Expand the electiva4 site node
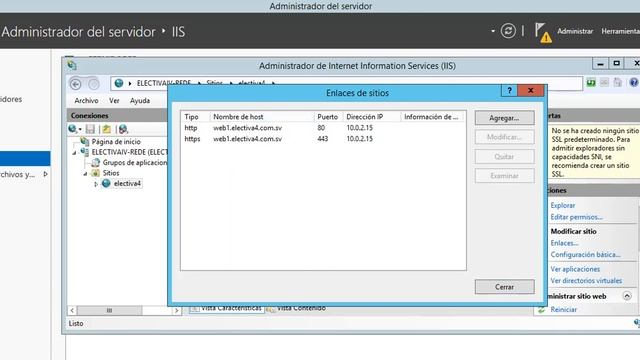640x360 pixels. pyautogui.click(x=96, y=184)
